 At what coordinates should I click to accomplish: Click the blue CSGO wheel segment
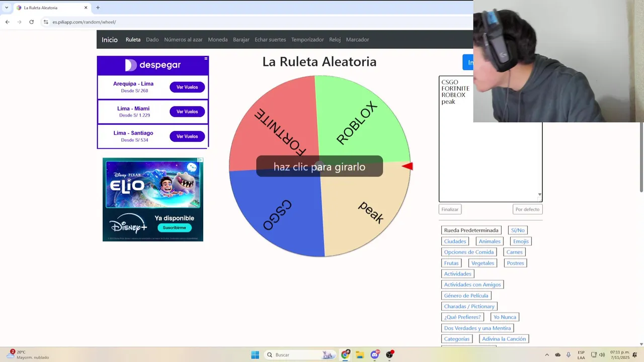277,214
